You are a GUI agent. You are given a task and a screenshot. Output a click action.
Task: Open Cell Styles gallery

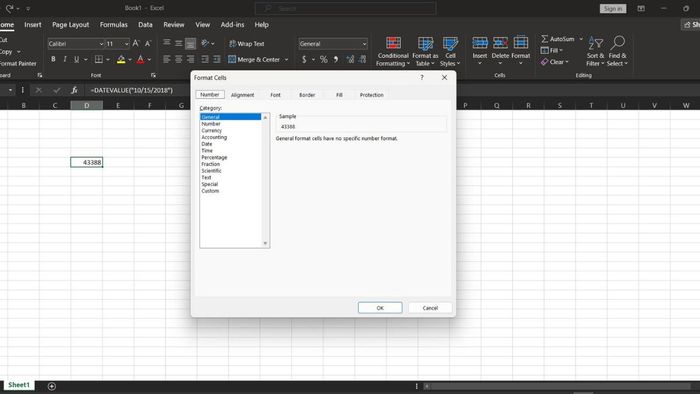pos(450,51)
